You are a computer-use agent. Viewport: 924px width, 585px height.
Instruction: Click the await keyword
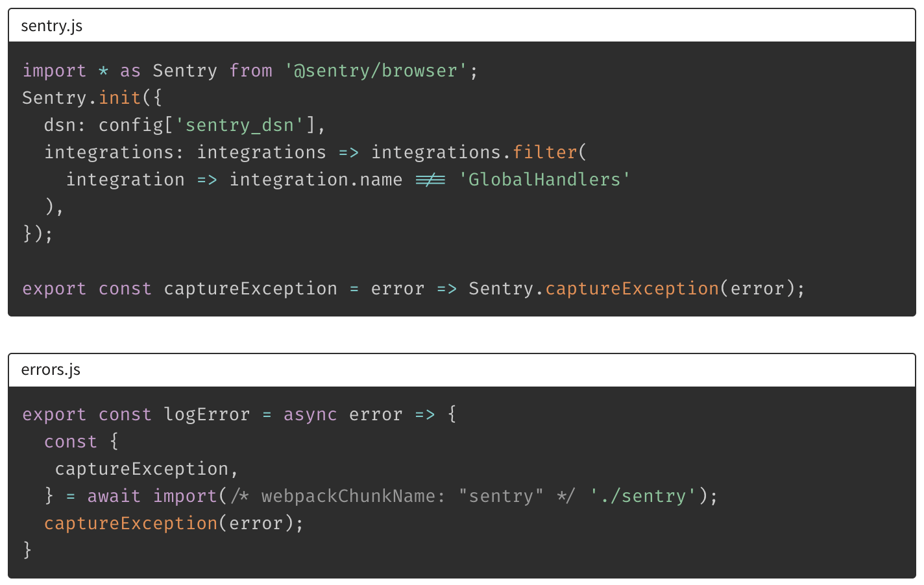[x=114, y=496]
